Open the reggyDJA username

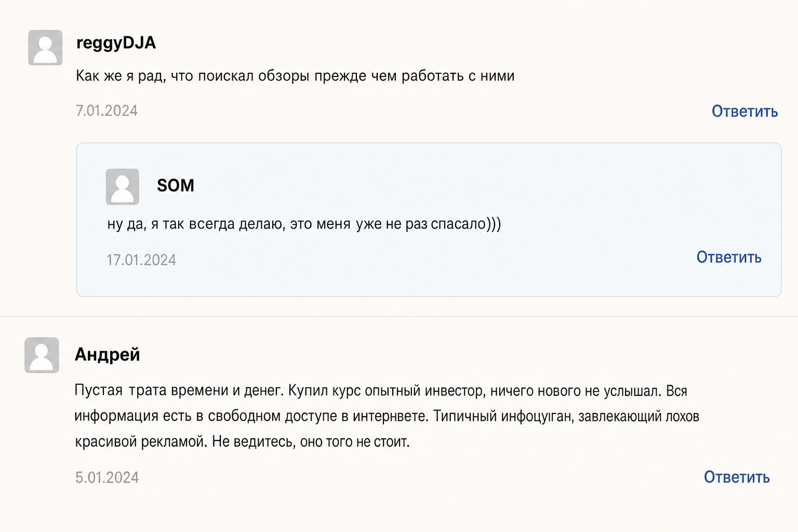pos(116,43)
